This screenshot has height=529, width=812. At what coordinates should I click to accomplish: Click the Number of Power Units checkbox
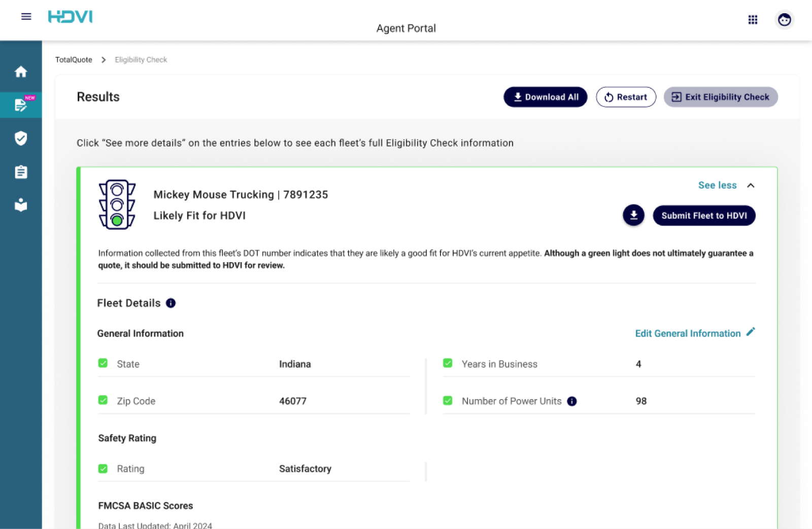point(448,401)
